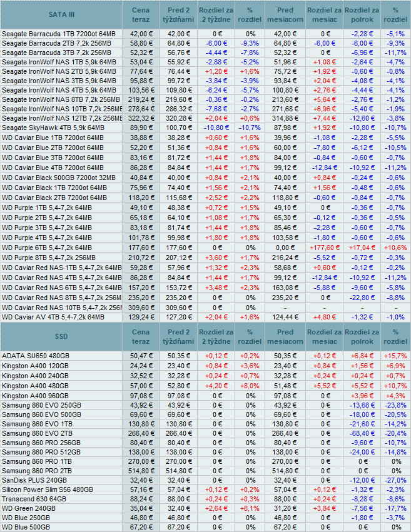Click WD Purple 6TB month difference +177,60 €
Viewport: 411px width, 532px height.
325,248
